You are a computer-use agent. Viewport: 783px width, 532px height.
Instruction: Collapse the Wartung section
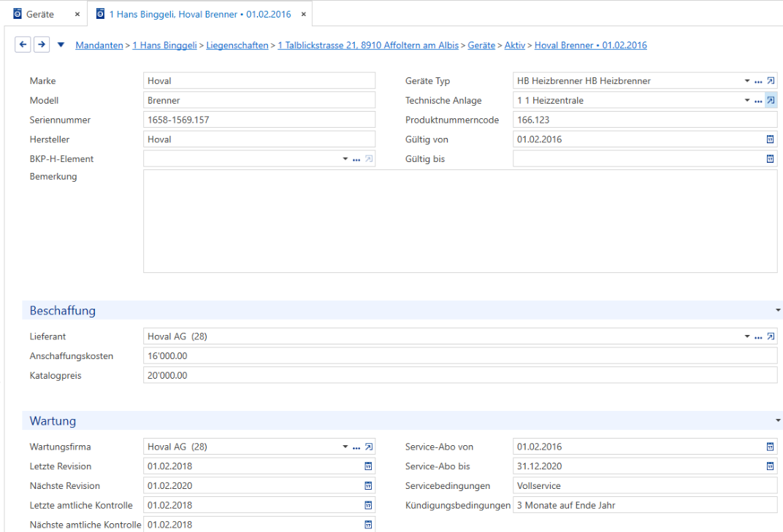[x=777, y=420]
